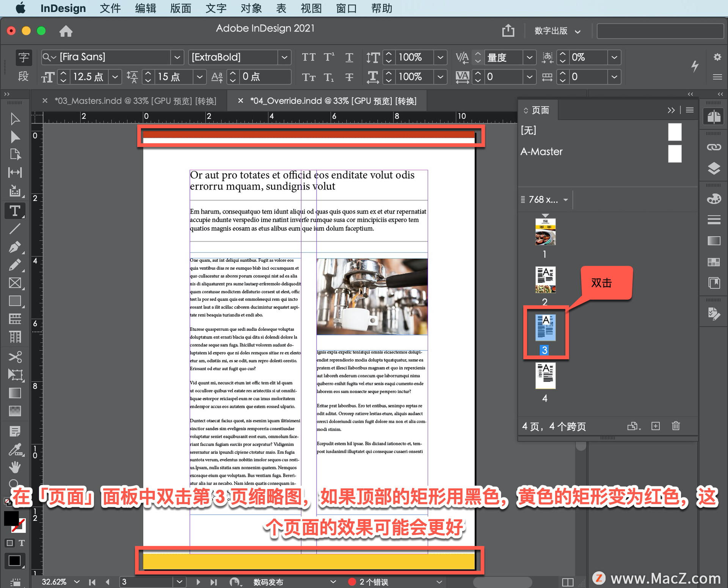728x588 pixels.
Task: Toggle Small Caps formatting
Action: click(x=309, y=77)
